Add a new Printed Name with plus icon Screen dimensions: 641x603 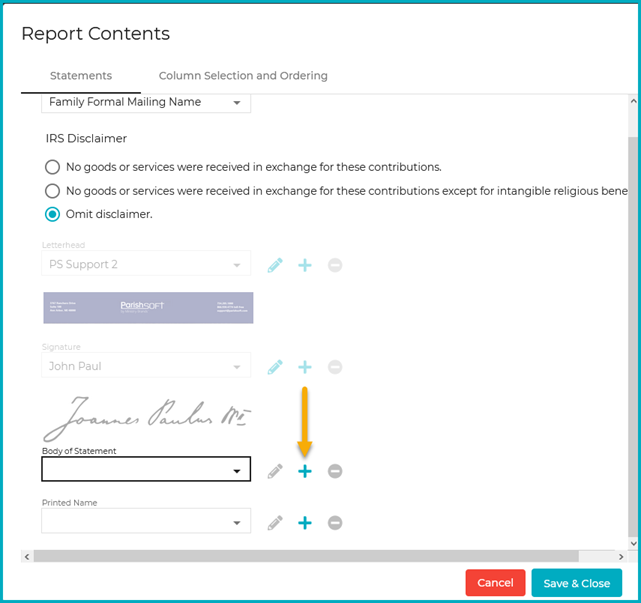(x=305, y=523)
